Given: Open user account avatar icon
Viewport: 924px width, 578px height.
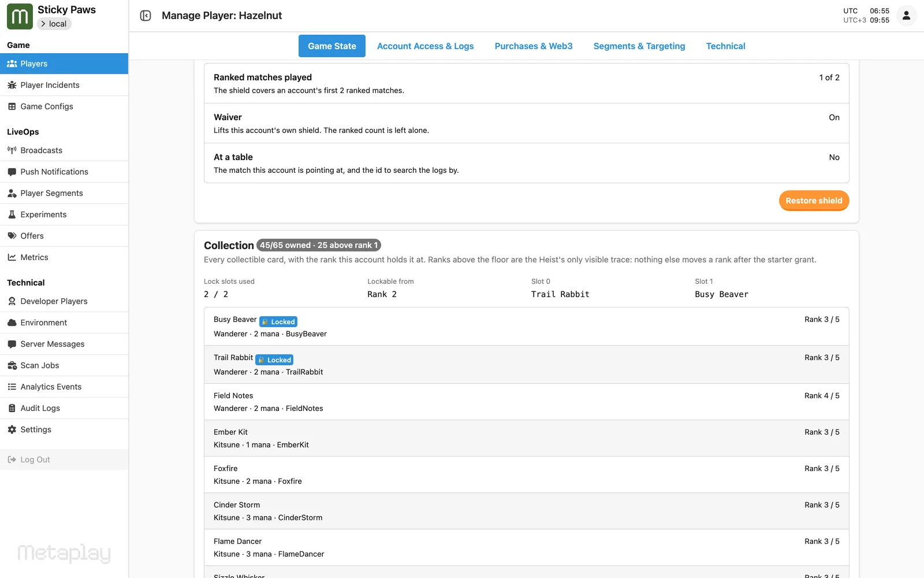Looking at the screenshot, I should tap(906, 16).
